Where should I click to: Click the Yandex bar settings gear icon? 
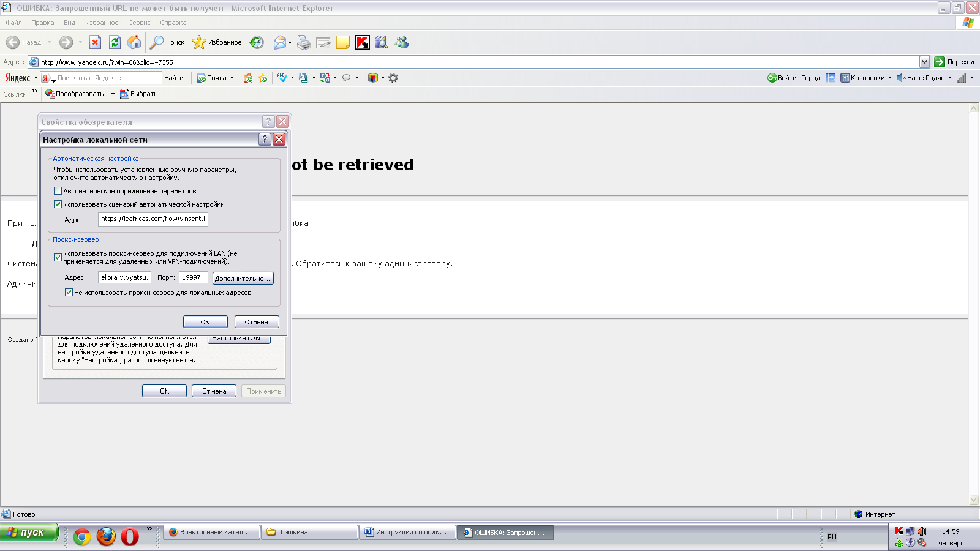[393, 78]
